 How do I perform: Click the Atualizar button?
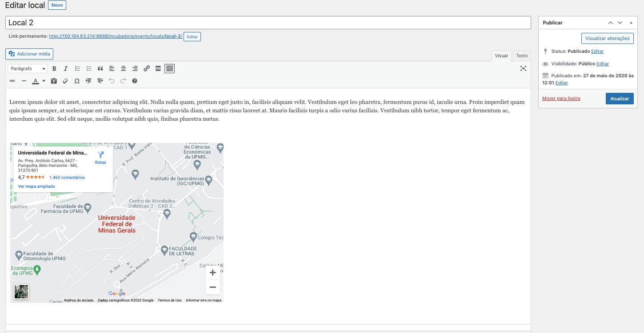point(620,99)
